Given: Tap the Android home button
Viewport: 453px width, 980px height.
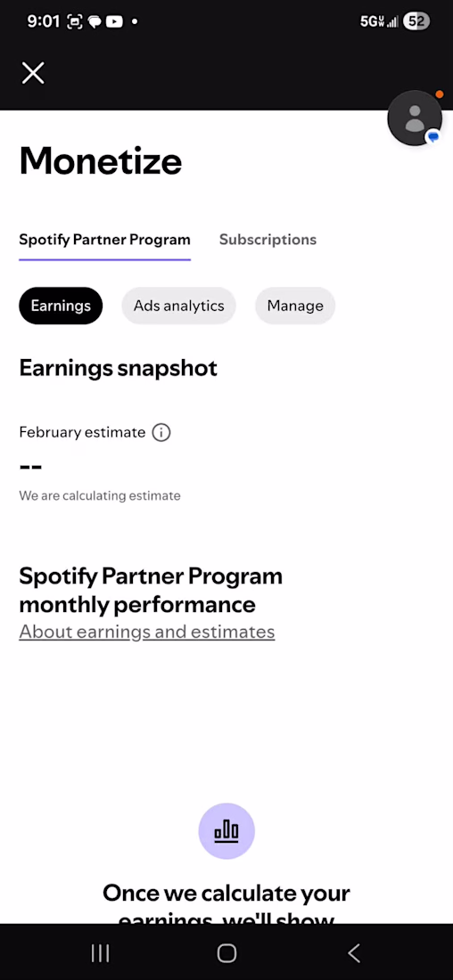Looking at the screenshot, I should point(226,953).
